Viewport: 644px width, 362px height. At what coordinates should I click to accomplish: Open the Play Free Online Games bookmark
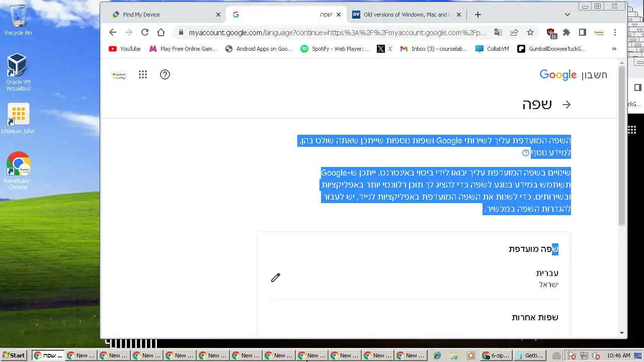(182, 49)
